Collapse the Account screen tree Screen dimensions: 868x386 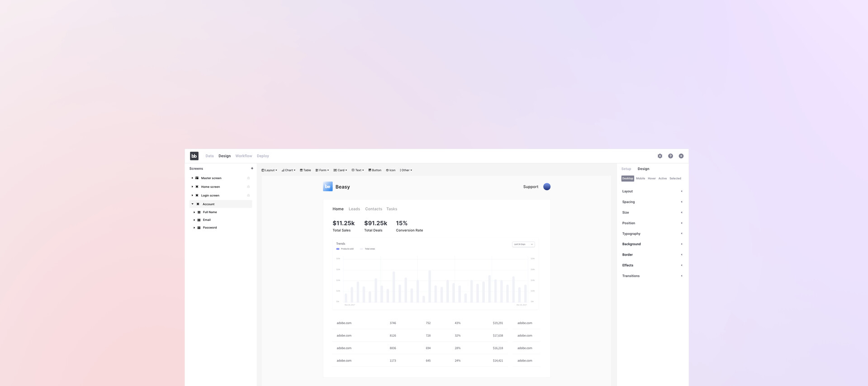tap(192, 204)
